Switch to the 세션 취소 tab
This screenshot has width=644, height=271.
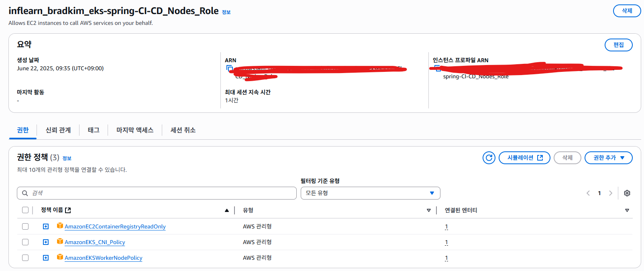pos(183,130)
